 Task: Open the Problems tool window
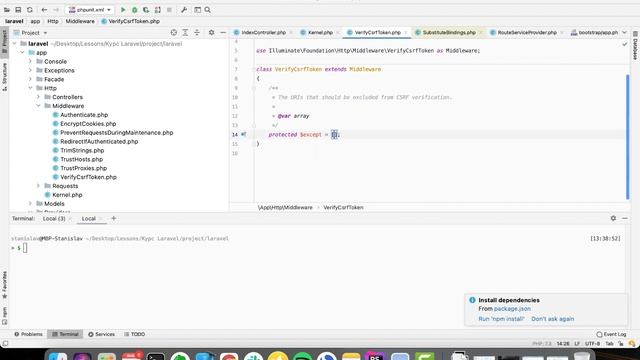pos(28,334)
